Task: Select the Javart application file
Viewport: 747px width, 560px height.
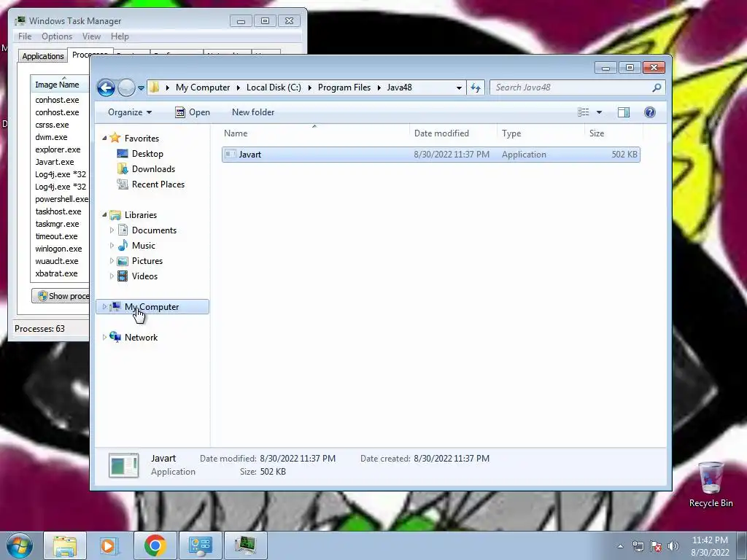Action: pyautogui.click(x=430, y=155)
